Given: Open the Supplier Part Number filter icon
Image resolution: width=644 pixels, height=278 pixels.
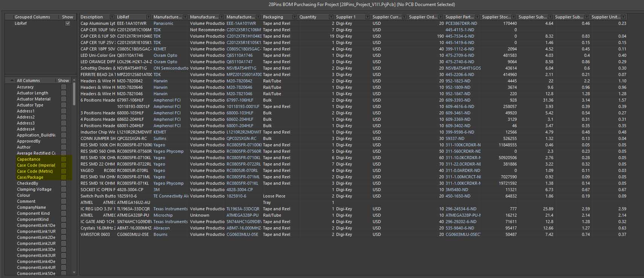Looking at the screenshot, I should [x=477, y=17].
